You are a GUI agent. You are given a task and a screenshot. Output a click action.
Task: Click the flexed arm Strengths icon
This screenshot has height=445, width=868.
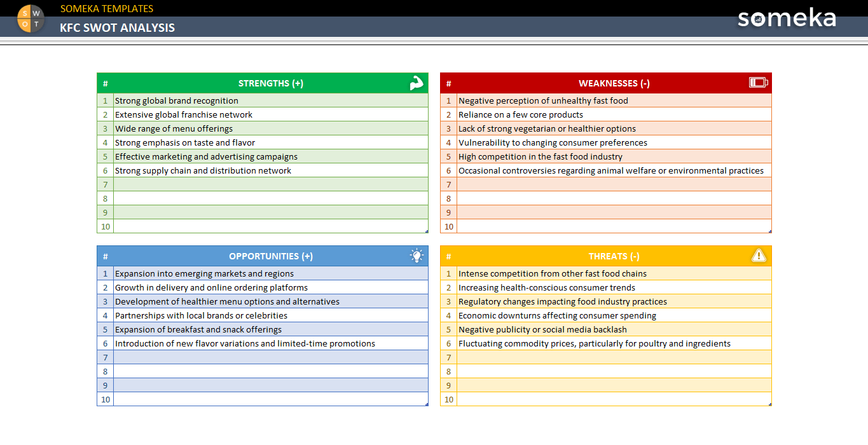pyautogui.click(x=417, y=83)
